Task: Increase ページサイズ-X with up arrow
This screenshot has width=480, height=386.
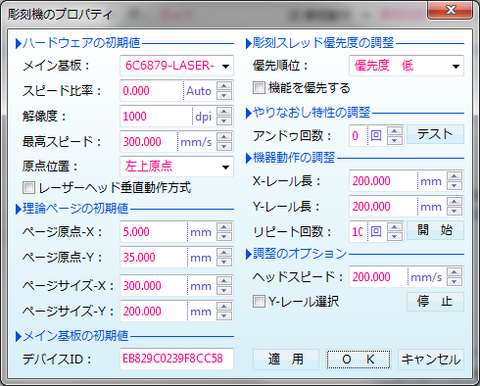Action: point(224,281)
